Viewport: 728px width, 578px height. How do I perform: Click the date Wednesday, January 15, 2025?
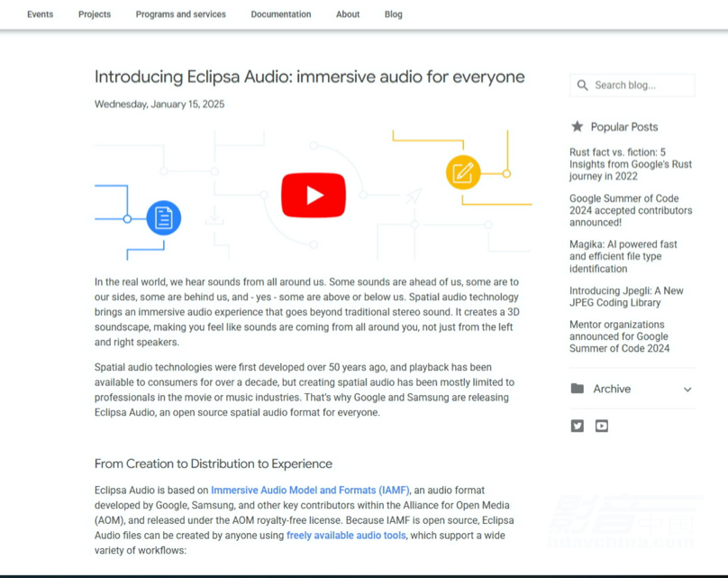[159, 104]
